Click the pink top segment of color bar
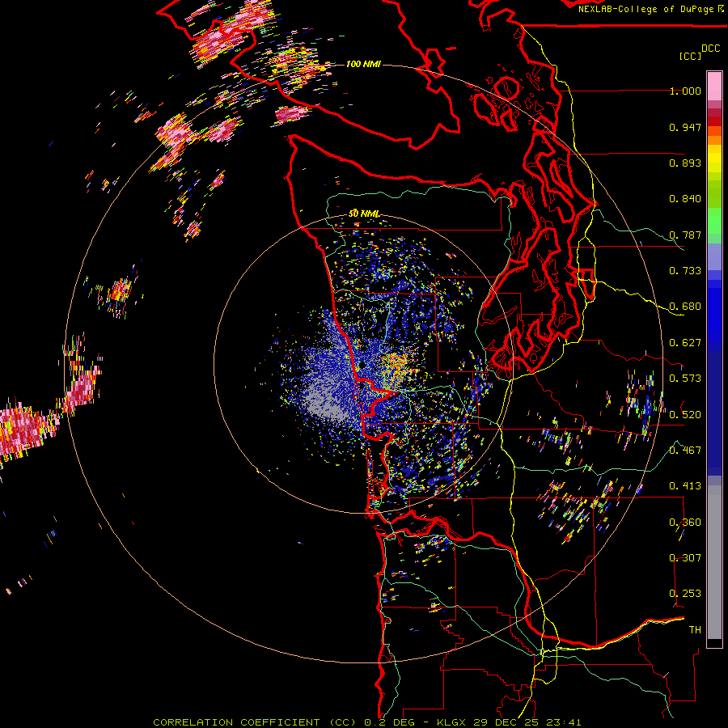Screen dimensions: 728x728 [714, 86]
